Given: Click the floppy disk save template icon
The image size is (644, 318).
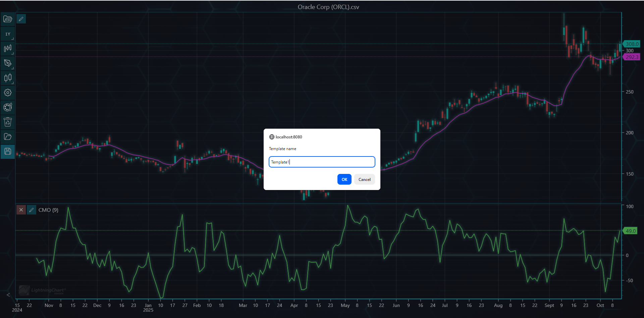Looking at the screenshot, I should (8, 151).
